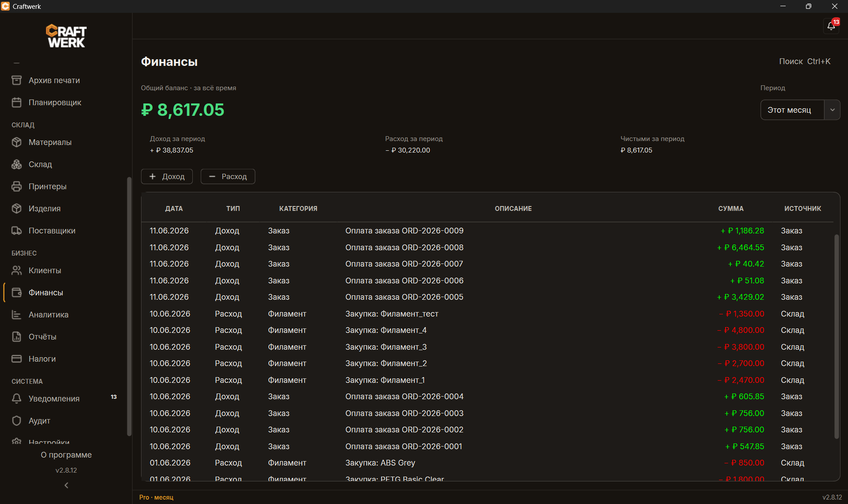Click the Клиенты people icon

pos(16,270)
